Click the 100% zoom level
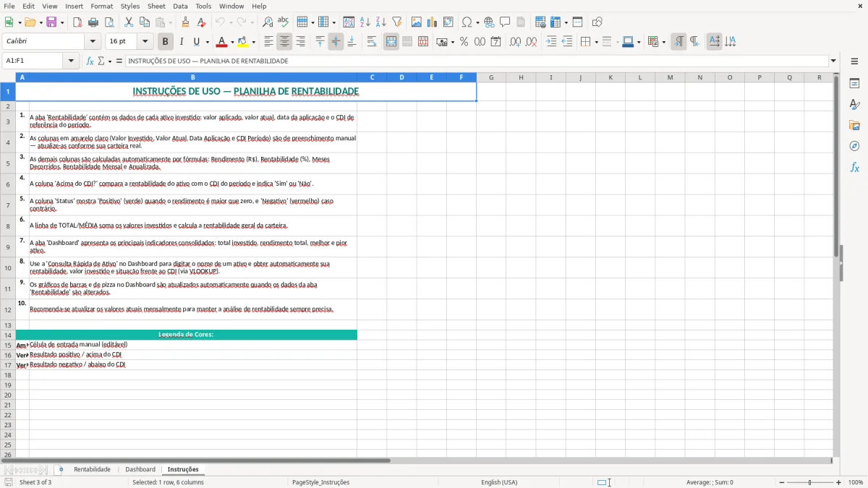868x488 pixels. tap(856, 482)
